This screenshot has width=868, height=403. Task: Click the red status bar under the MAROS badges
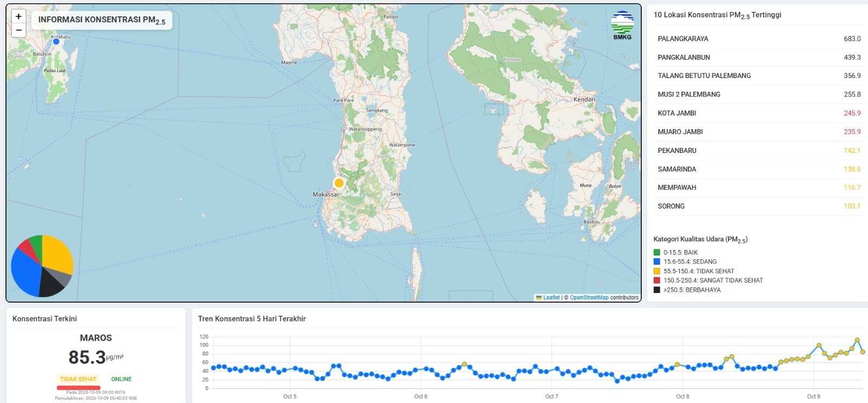[78, 387]
